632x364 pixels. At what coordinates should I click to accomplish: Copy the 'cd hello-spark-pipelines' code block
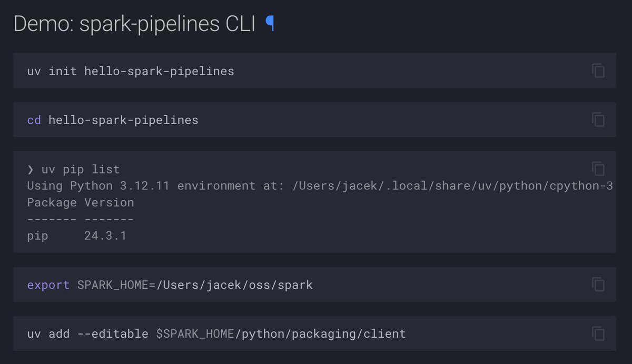pyautogui.click(x=598, y=119)
